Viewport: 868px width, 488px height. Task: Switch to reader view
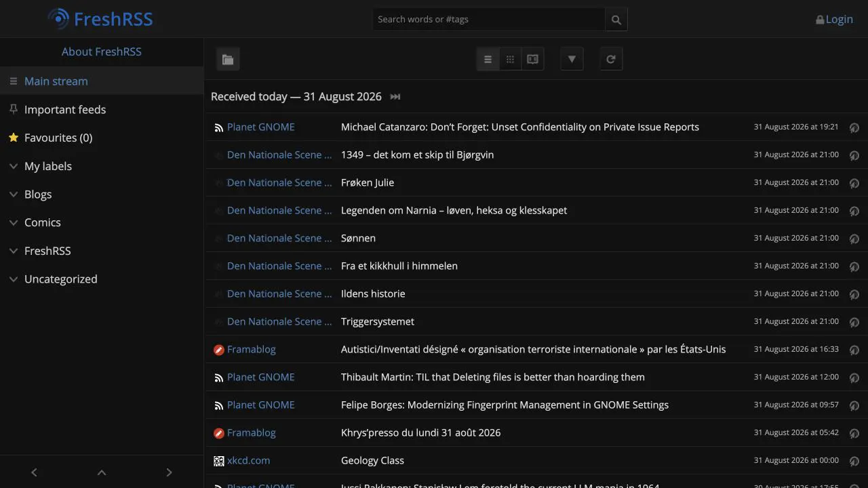tap(532, 60)
